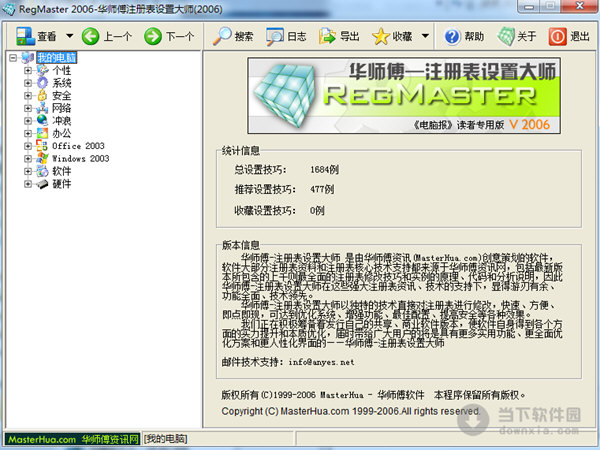Screen dimensions: 600x450
Task: Click the 办公 category icon
Action: click(x=42, y=133)
